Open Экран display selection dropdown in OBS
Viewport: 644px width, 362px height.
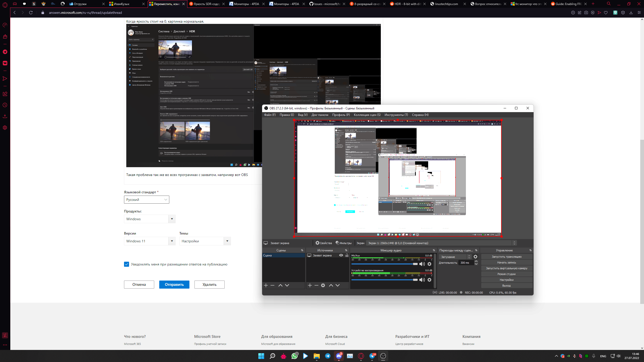coord(441,243)
